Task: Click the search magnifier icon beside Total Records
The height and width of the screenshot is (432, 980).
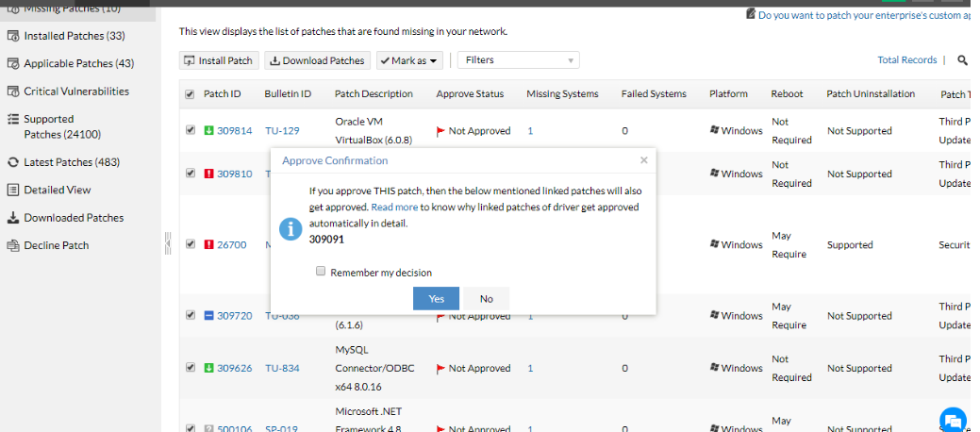Action: pos(963,60)
